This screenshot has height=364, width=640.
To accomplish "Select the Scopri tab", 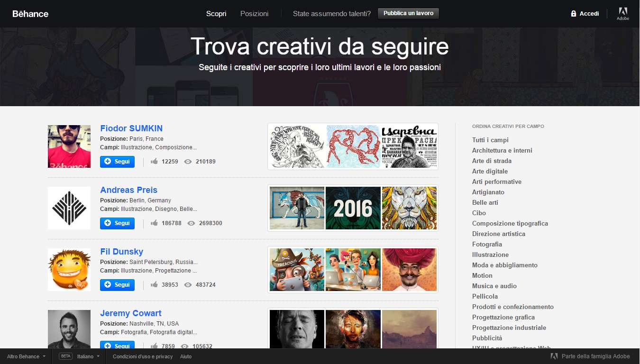I will pos(216,14).
